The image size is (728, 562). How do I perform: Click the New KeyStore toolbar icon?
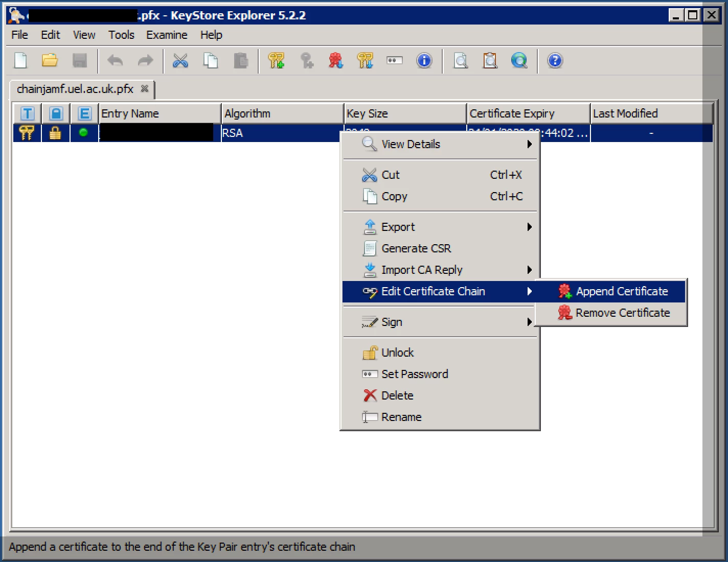(x=20, y=61)
